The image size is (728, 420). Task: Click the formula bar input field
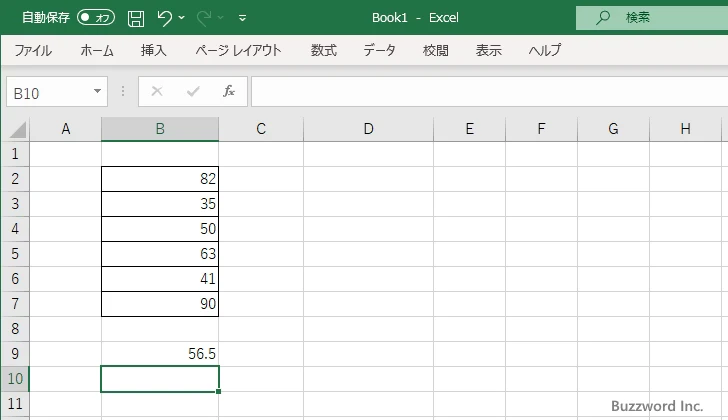pos(480,92)
